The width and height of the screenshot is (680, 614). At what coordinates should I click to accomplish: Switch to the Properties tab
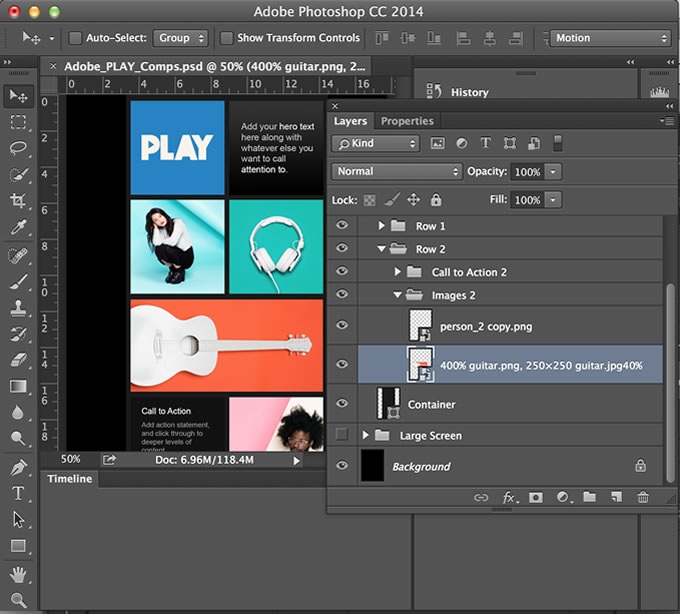click(407, 121)
